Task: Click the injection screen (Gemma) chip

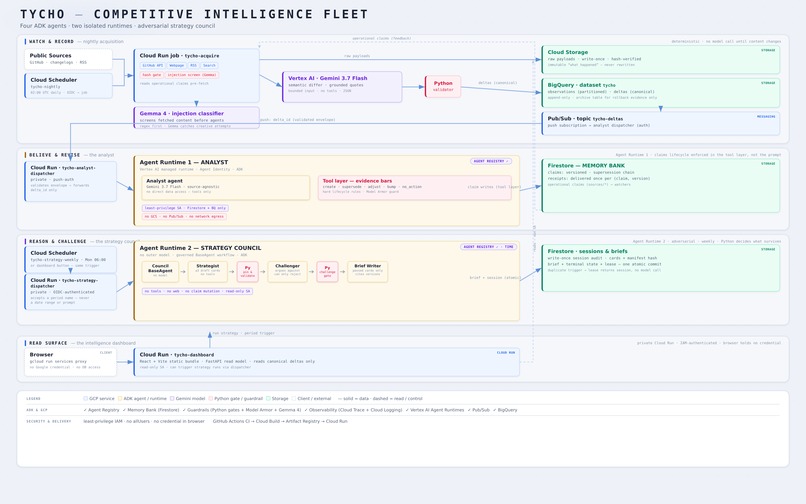Action: [x=192, y=75]
